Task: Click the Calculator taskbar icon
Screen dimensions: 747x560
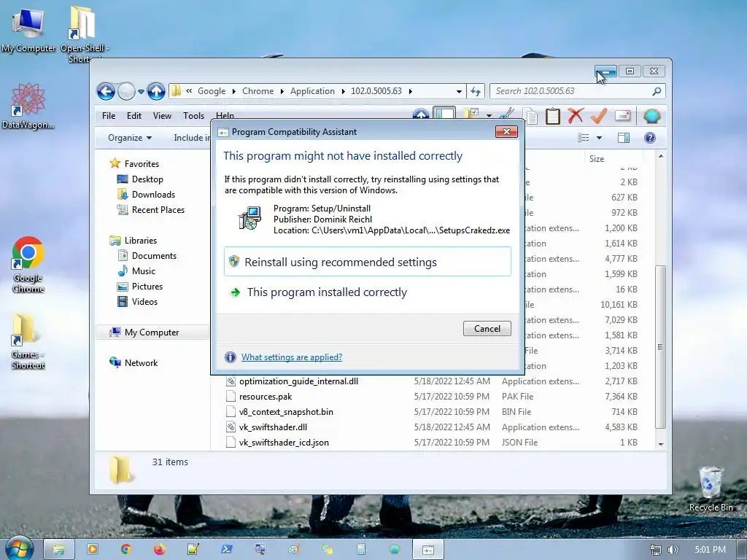Action: 361,549
